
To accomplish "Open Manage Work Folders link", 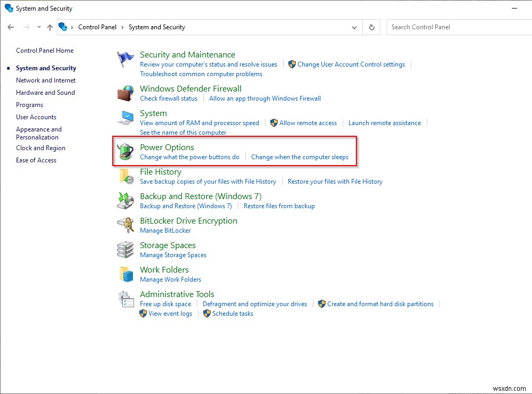I will point(170,280).
